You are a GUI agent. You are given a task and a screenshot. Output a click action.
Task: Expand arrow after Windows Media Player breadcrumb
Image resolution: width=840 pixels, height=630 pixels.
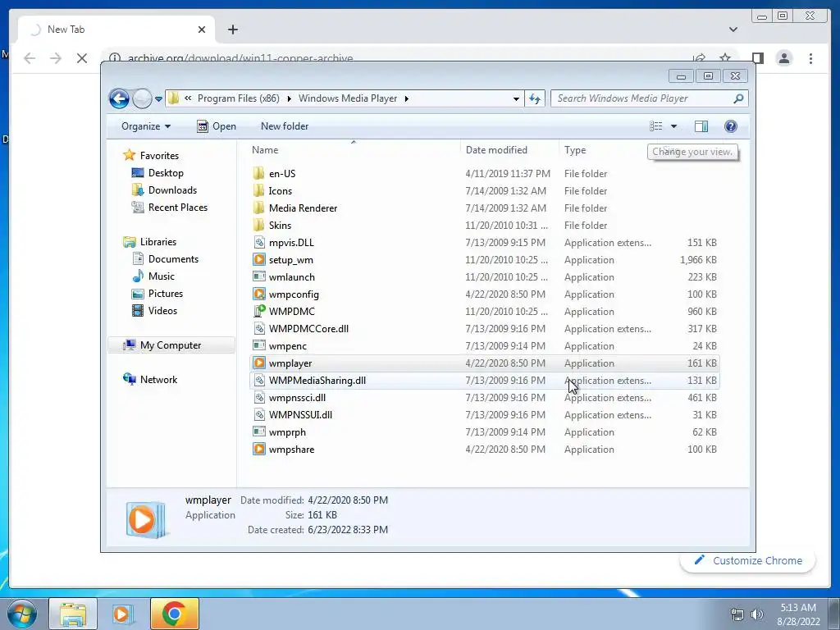coord(407,98)
